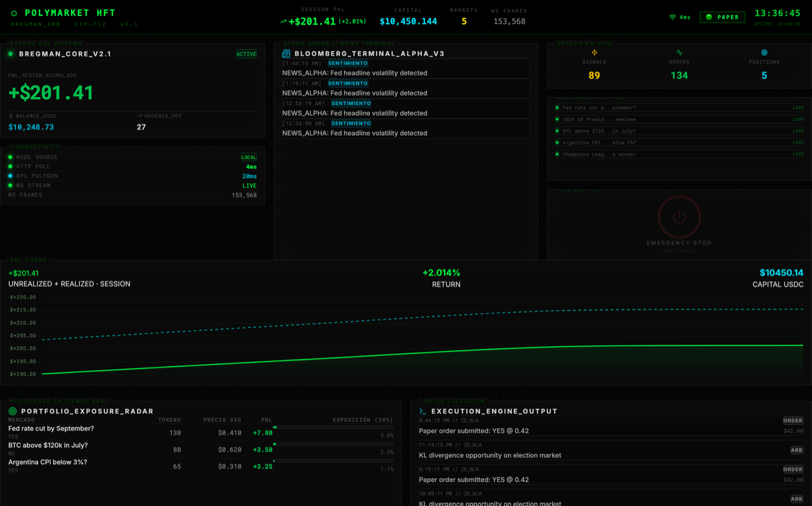This screenshot has width=812, height=506.
Task: Click the EXPOSICIÓN (20%) column header
Action: (363, 420)
